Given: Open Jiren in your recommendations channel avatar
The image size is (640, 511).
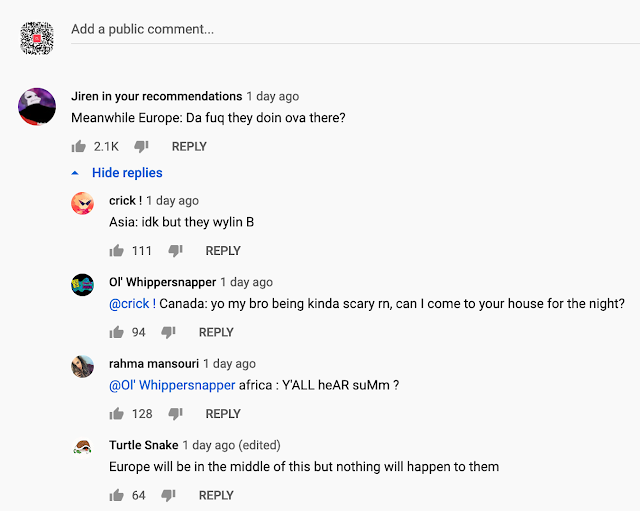Looking at the screenshot, I should pyautogui.click(x=37, y=107).
